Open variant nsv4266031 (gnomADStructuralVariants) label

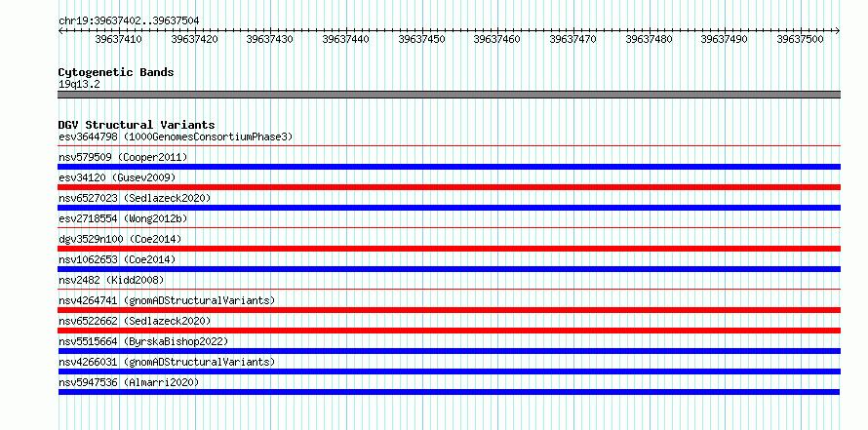coord(167,362)
